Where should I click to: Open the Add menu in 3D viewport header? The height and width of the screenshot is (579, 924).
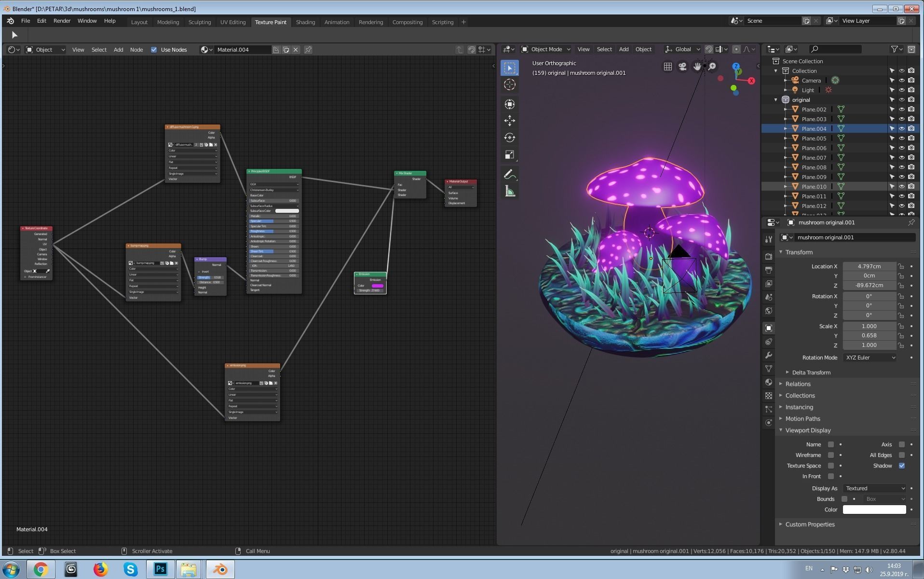(x=624, y=49)
